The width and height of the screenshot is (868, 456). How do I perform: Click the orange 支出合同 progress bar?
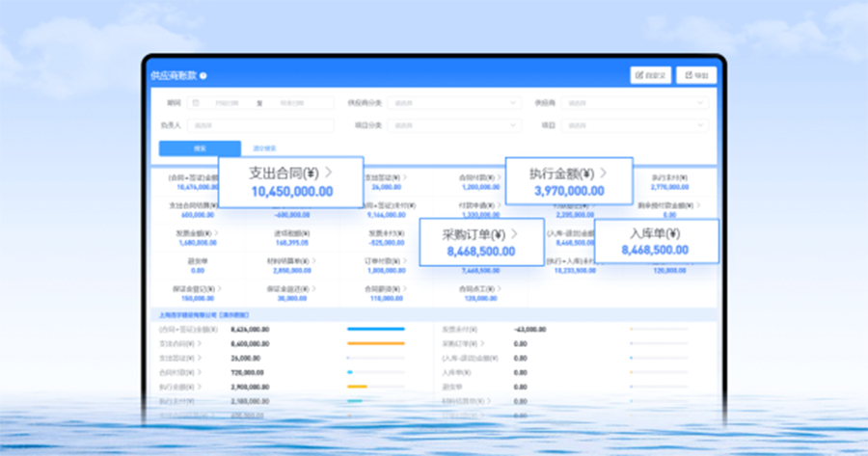tap(375, 342)
